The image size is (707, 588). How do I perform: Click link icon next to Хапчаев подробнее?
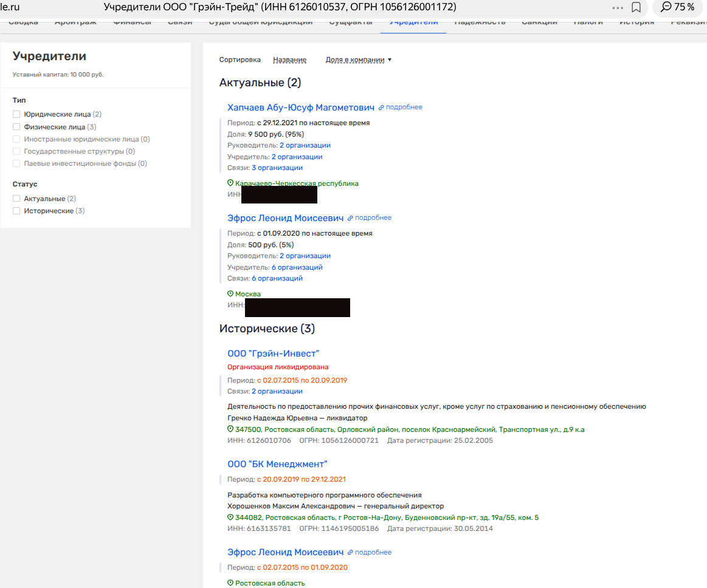point(381,108)
